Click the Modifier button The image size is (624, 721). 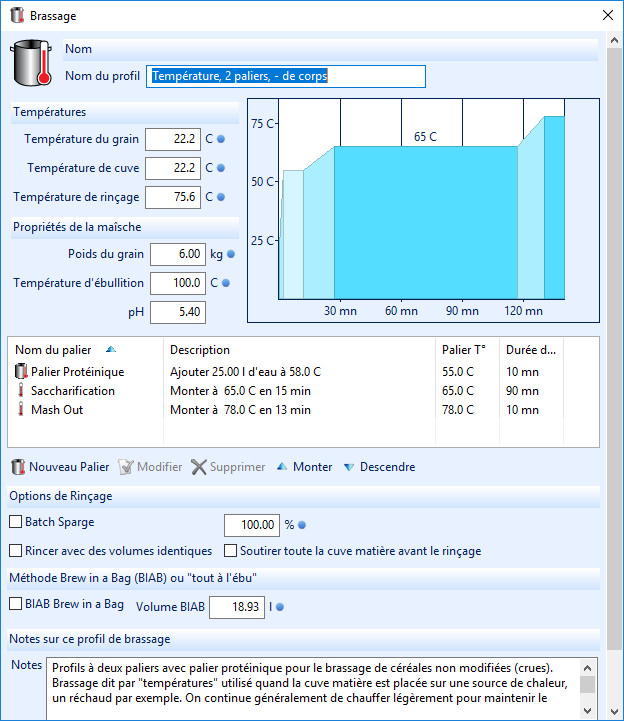click(150, 467)
